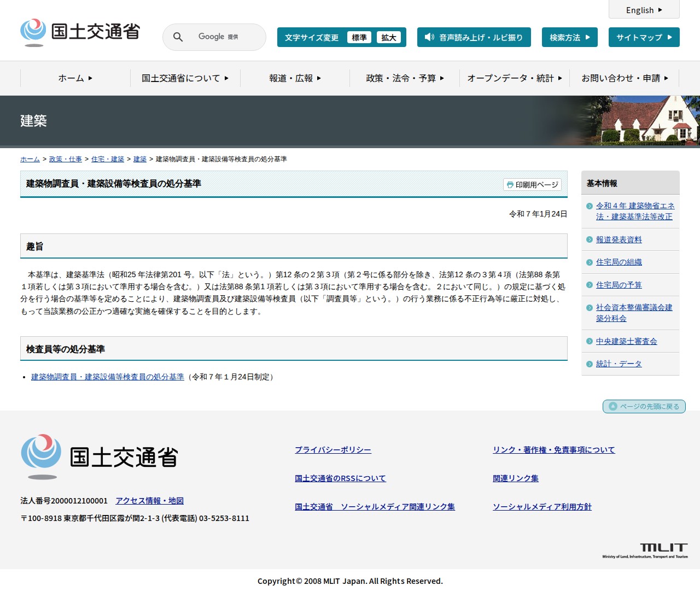Click the 建築 banner title
Image resolution: width=700 pixels, height=597 pixels.
point(33,121)
